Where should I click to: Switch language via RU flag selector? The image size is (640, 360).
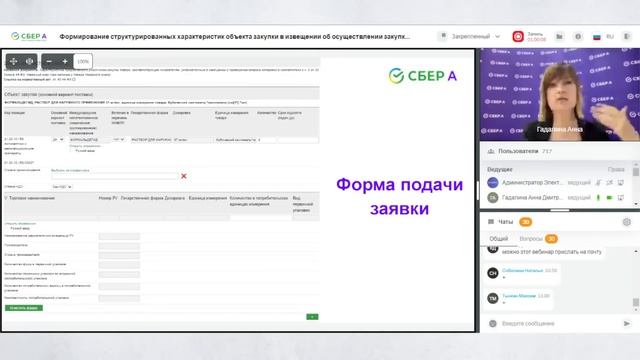pos(603,36)
